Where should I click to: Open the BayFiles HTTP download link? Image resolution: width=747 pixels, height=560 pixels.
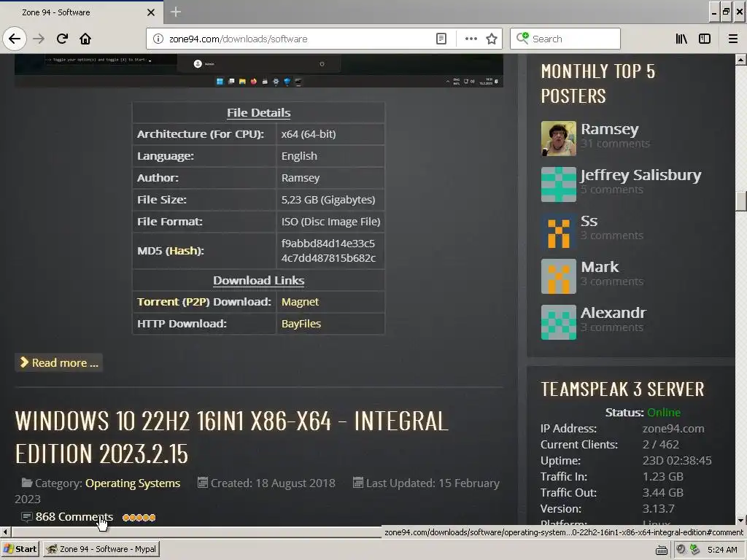[301, 324]
